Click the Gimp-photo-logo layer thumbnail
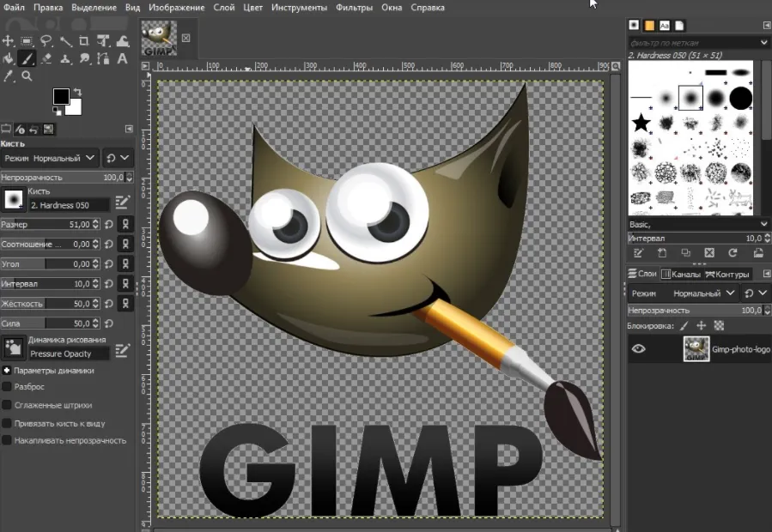The height and width of the screenshot is (532, 772). [696, 349]
